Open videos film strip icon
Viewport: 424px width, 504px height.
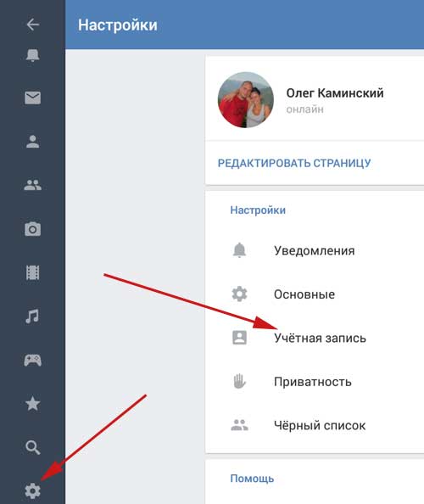tap(33, 272)
